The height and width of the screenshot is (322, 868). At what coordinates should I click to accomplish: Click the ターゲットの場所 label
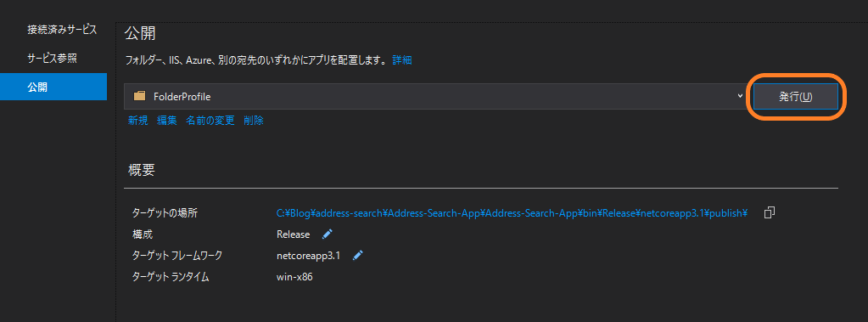click(x=165, y=212)
